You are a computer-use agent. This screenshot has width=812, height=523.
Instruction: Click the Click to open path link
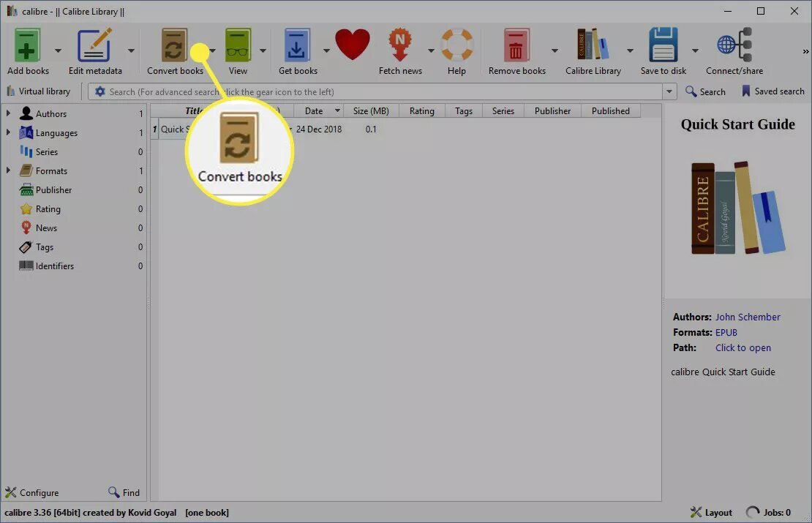pos(743,348)
